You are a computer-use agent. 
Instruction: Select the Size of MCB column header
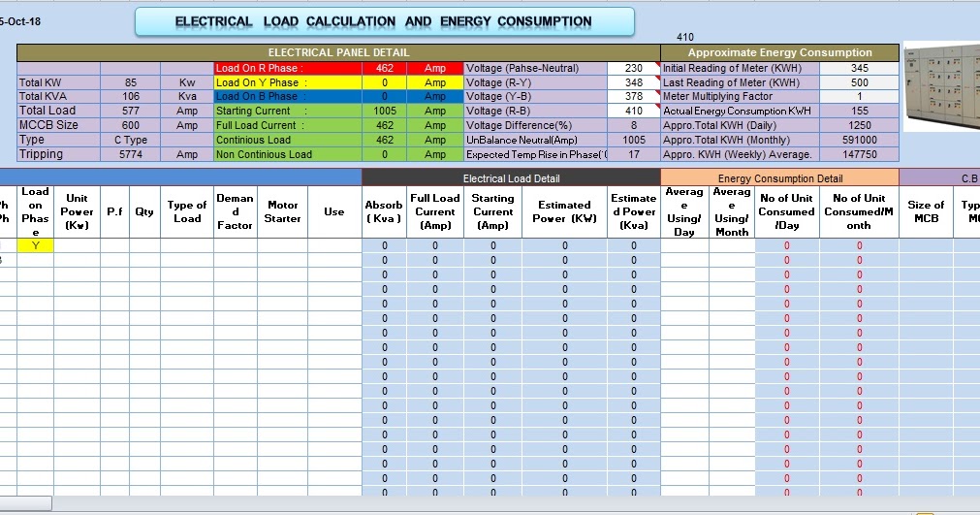point(927,211)
